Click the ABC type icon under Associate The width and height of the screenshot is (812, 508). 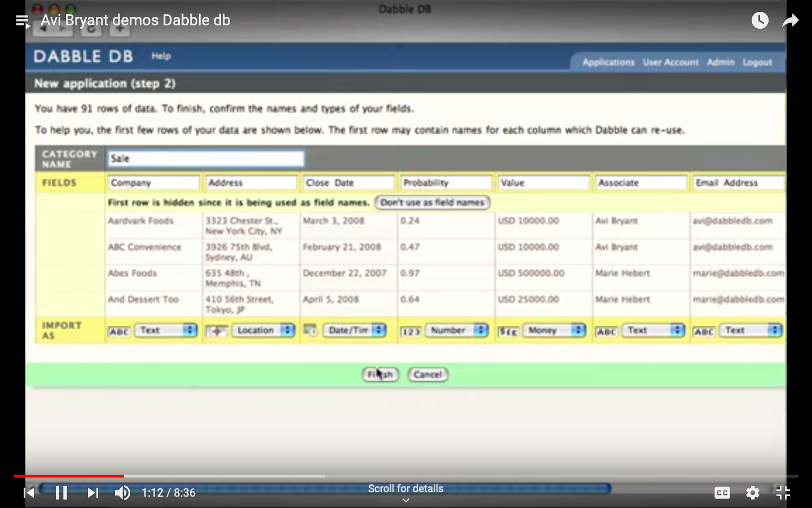[606, 332]
